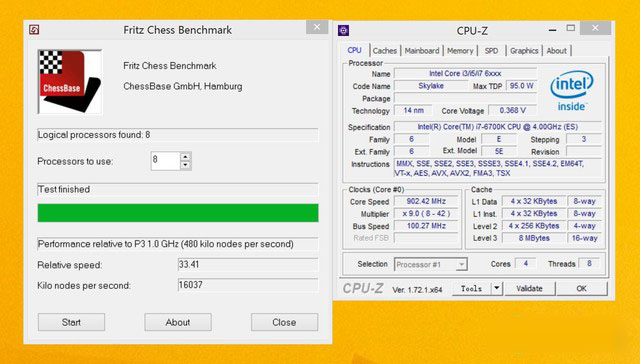Click the Specification i7-6700K field
Viewport: 640px width, 364px height.
[498, 127]
